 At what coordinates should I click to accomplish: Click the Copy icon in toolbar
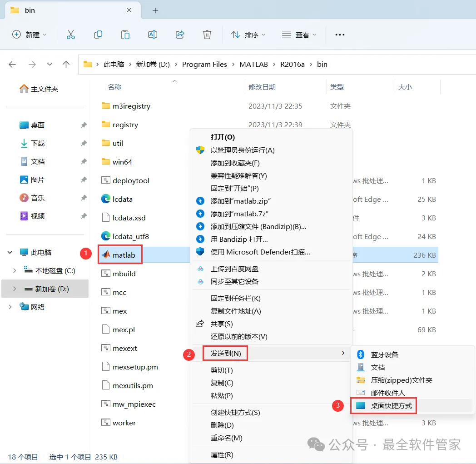[98, 35]
